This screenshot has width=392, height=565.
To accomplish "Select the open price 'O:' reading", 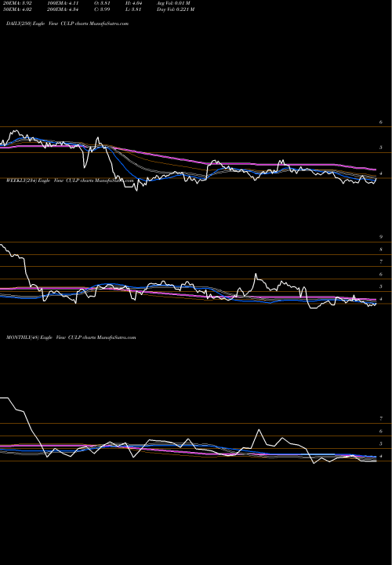I will click(x=102, y=3).
